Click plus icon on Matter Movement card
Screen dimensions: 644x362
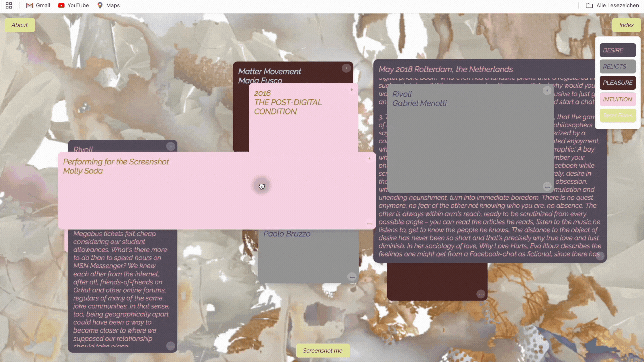(346, 68)
